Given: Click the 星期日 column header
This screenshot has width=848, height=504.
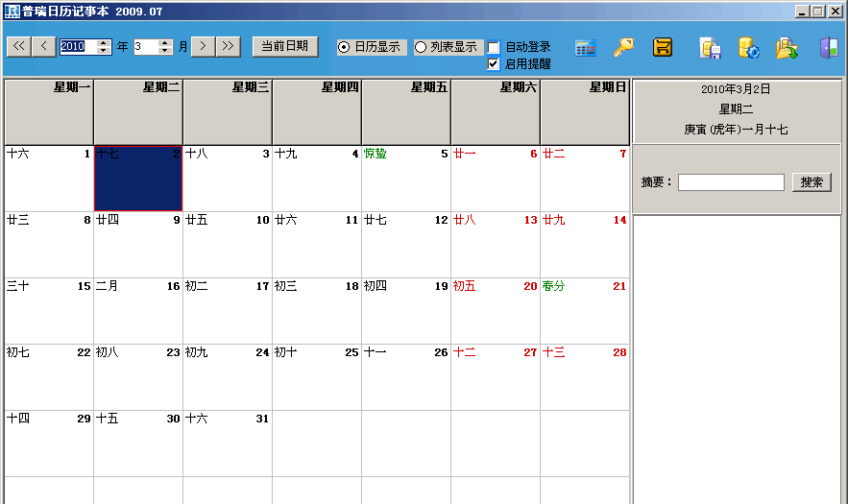Looking at the screenshot, I should (x=585, y=112).
